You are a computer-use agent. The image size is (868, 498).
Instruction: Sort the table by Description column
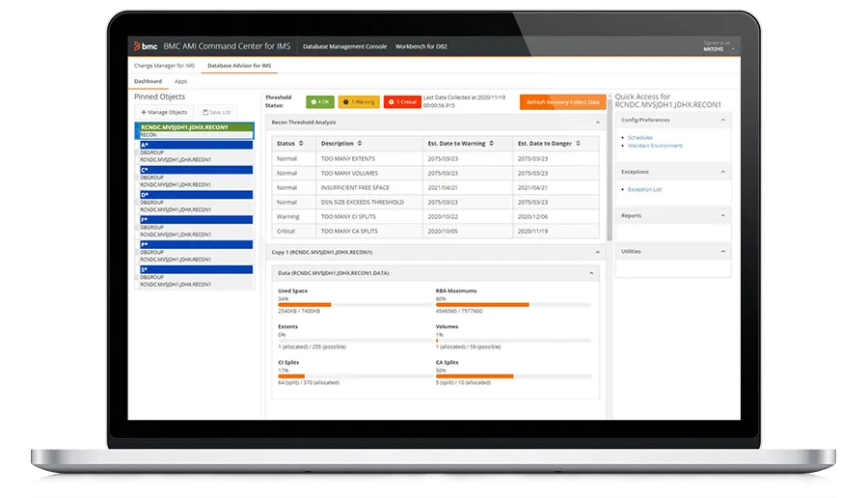pos(360,144)
